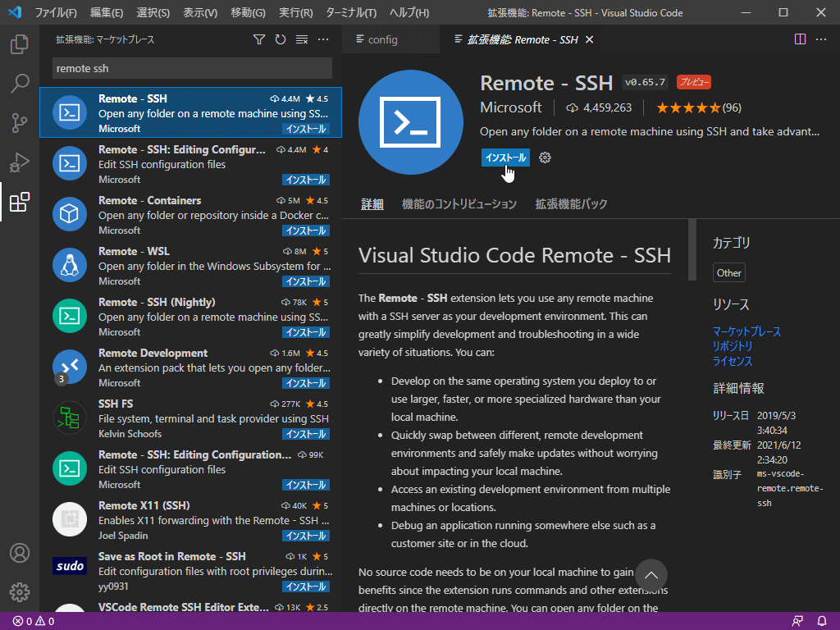Install the Remote - Containers extension
This screenshot has width=840, height=630.
(305, 230)
